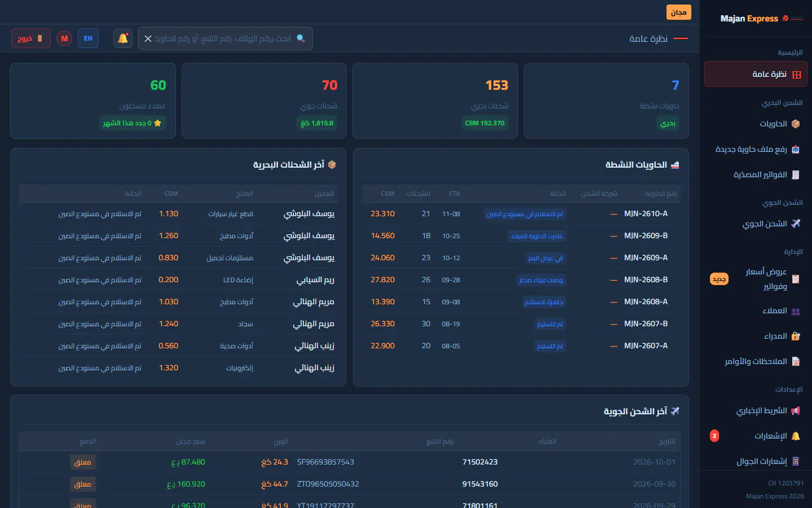Viewport: 812px width, 508px height.
Task: Click the mobile notifications phone icon
Action: click(796, 461)
